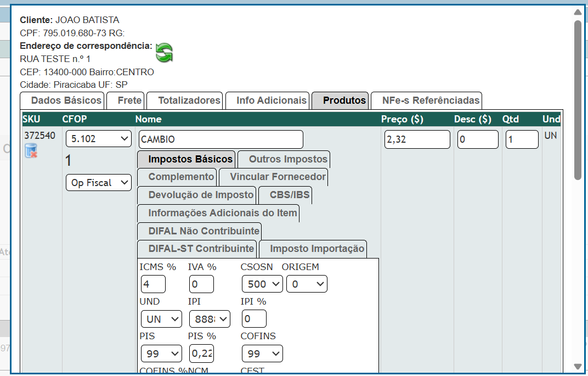Open the COFINS 99 dropdown
This screenshot has width=588, height=376.
click(x=262, y=354)
